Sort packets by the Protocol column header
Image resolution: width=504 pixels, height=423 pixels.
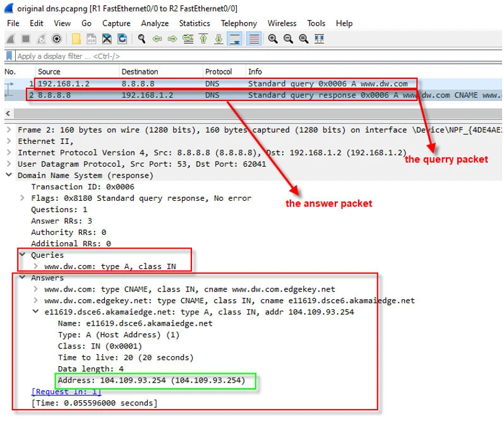[218, 72]
